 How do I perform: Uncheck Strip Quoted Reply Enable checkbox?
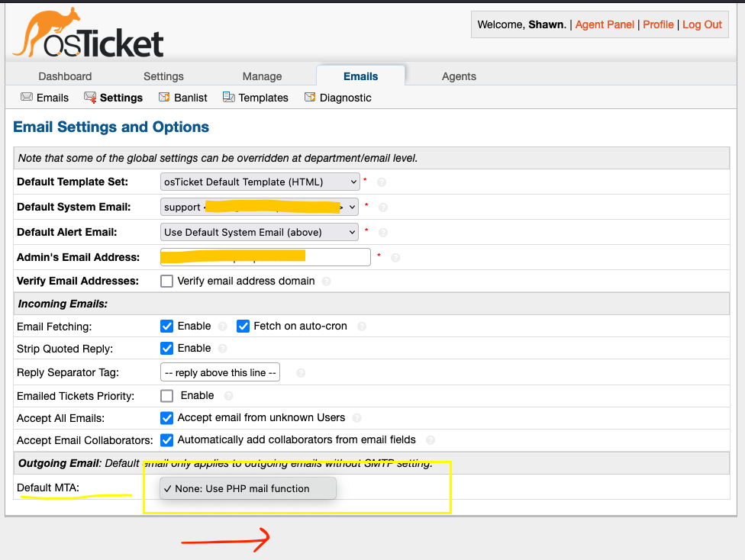[x=166, y=349]
